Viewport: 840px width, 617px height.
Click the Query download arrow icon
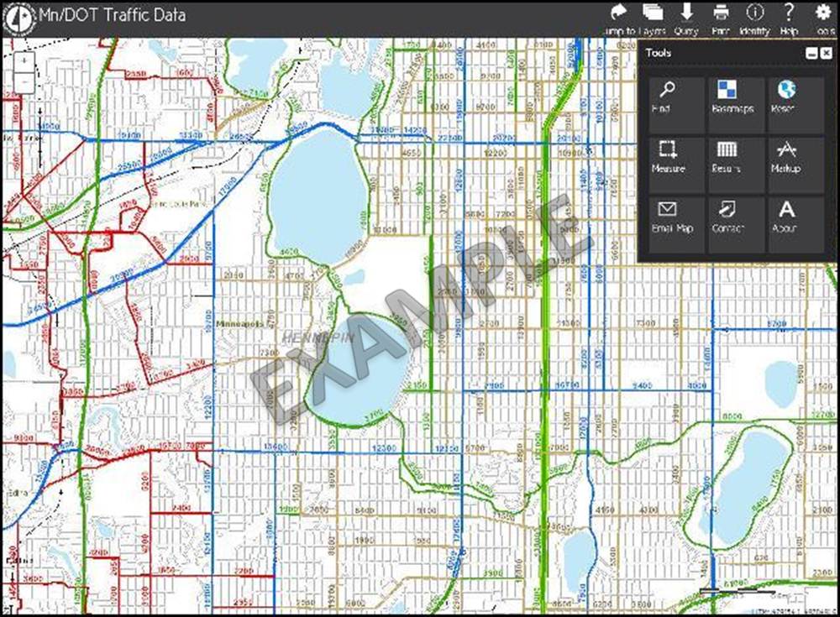point(686,13)
